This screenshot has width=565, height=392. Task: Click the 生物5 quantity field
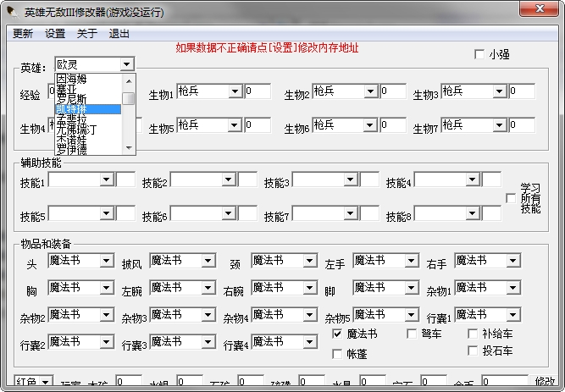click(258, 125)
